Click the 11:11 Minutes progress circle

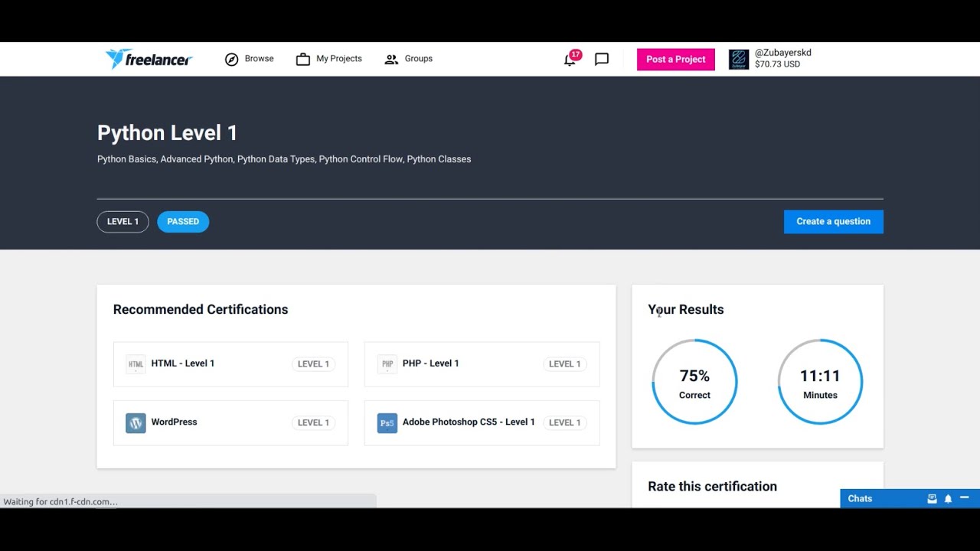[x=820, y=381]
